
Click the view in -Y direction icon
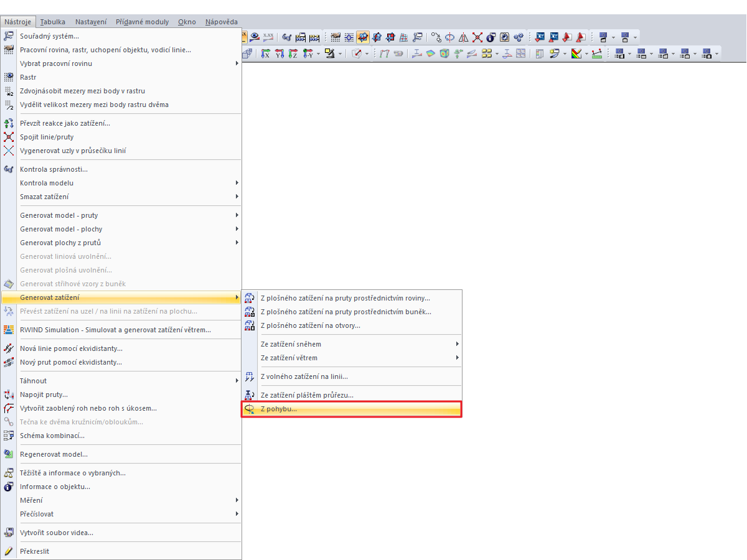pos(308,54)
